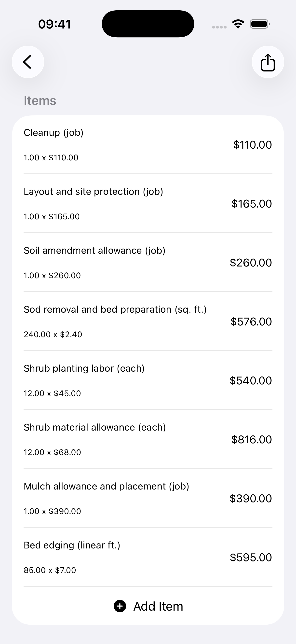Tap the $576.00 total amount

click(x=251, y=322)
